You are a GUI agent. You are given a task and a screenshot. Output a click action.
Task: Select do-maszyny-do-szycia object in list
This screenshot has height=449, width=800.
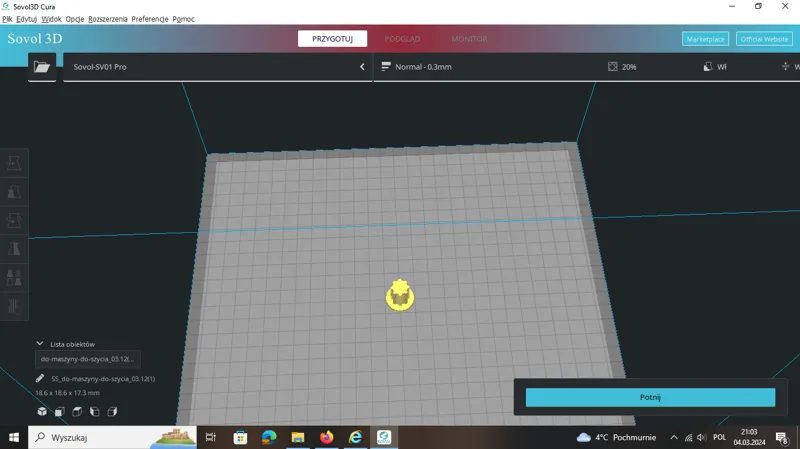pos(87,359)
